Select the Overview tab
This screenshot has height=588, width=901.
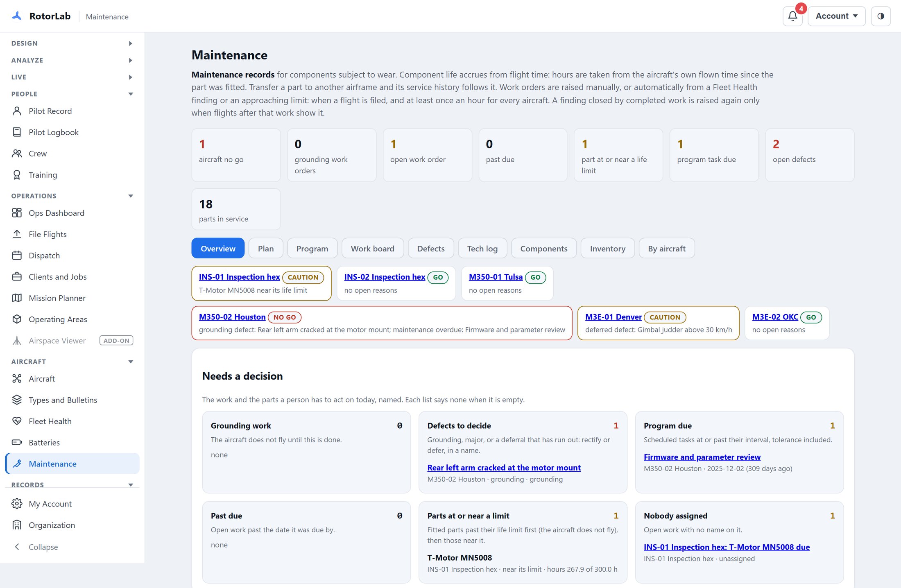pos(218,248)
